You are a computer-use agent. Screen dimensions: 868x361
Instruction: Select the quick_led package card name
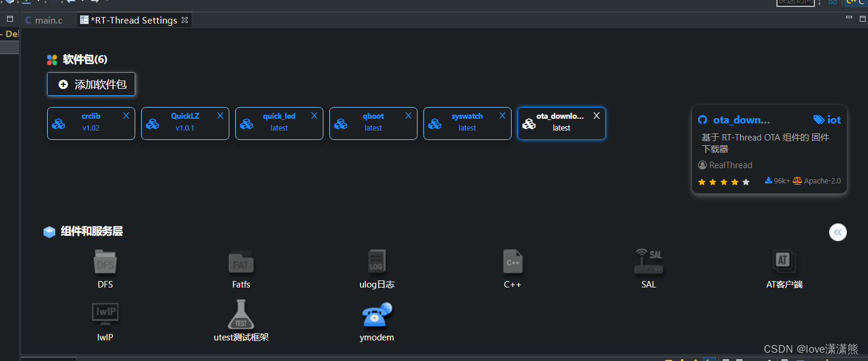tap(279, 116)
